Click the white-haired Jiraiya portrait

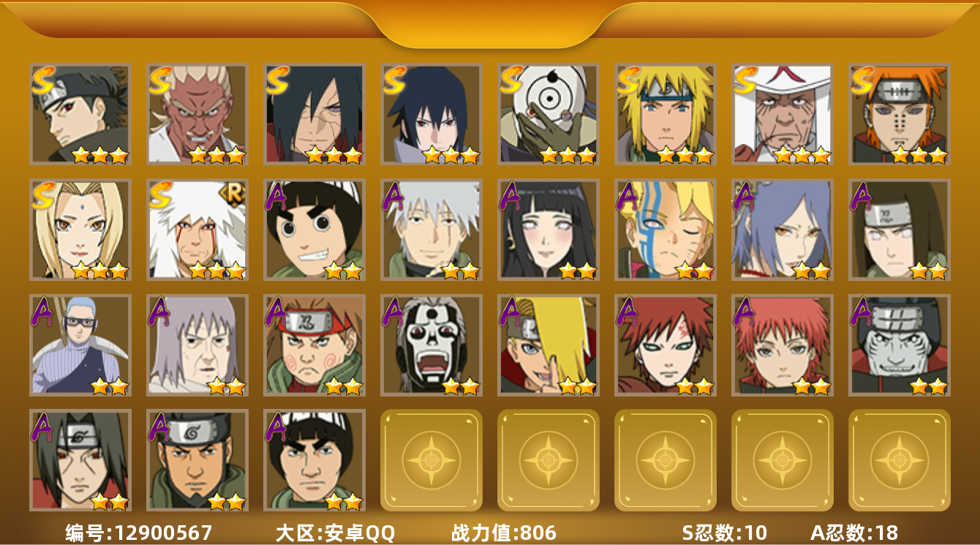pyautogui.click(x=197, y=230)
